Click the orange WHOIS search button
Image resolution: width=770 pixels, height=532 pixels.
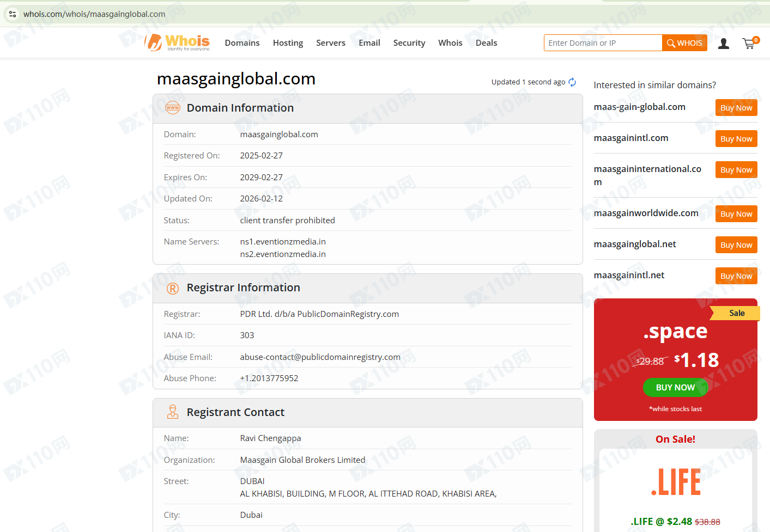[x=684, y=43]
